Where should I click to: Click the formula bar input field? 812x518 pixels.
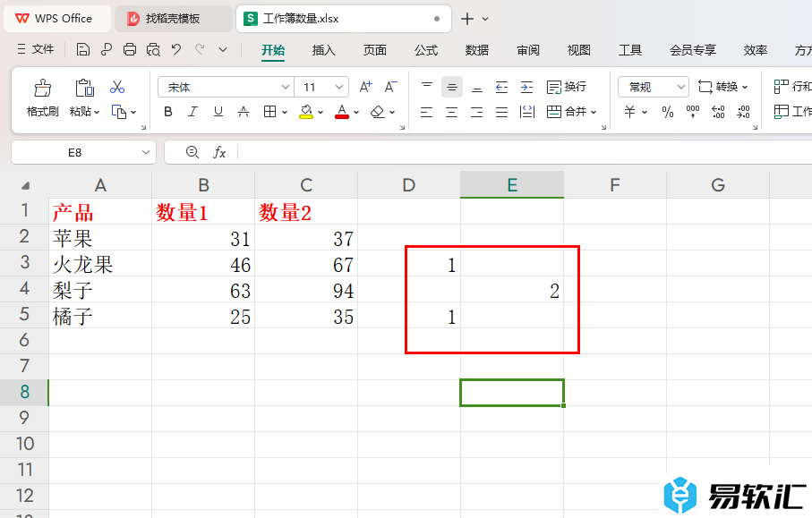click(x=526, y=152)
